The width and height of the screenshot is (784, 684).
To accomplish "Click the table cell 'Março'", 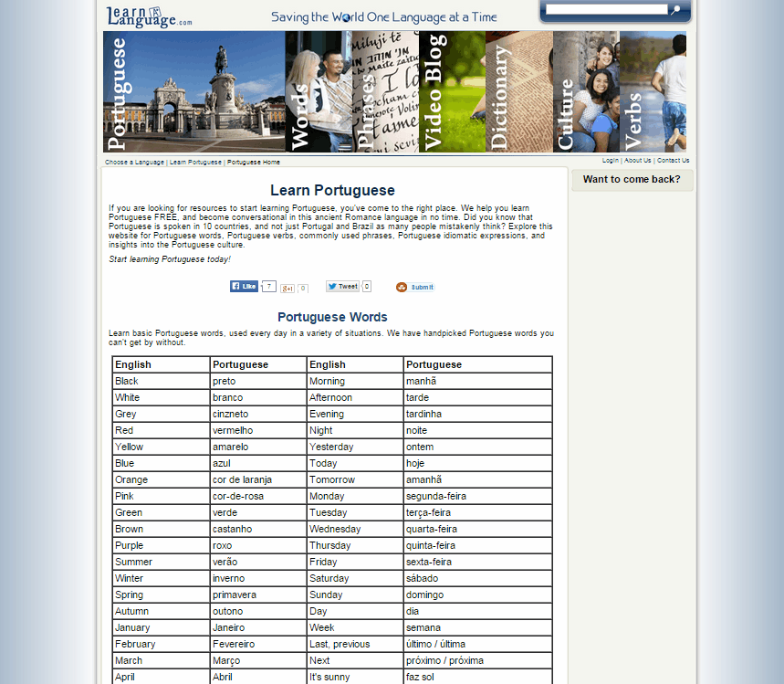I will (x=258, y=662).
